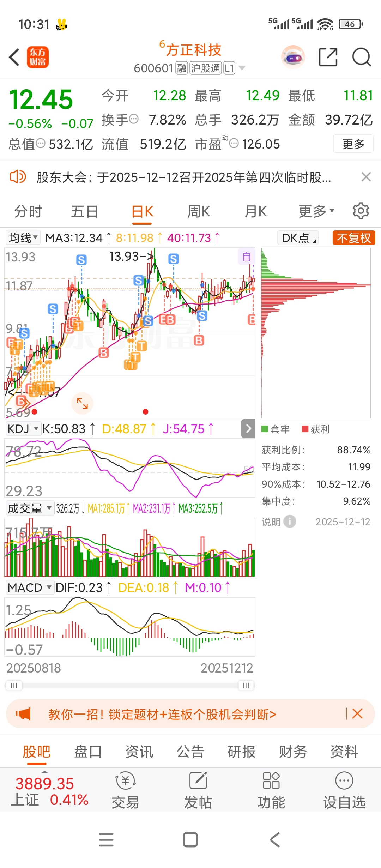Image resolution: width=381 pixels, height=868 pixels.
Task: Tap the 沪股通 tag
Action: (x=206, y=68)
